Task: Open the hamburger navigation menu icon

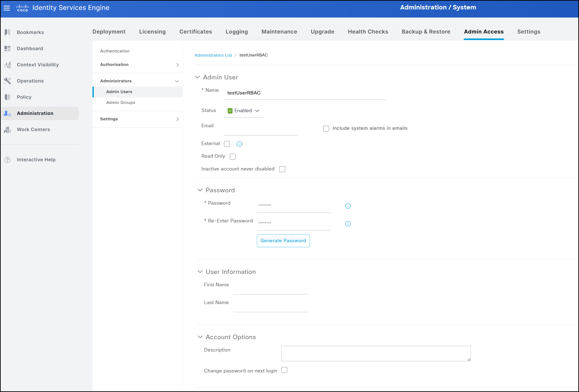Action: click(x=7, y=8)
